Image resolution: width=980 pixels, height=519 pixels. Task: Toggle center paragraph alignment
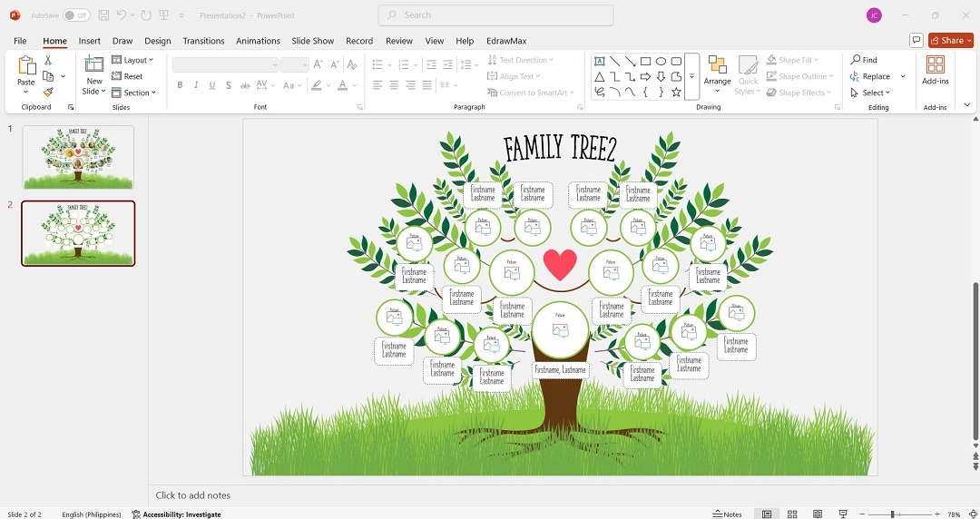[x=394, y=85]
